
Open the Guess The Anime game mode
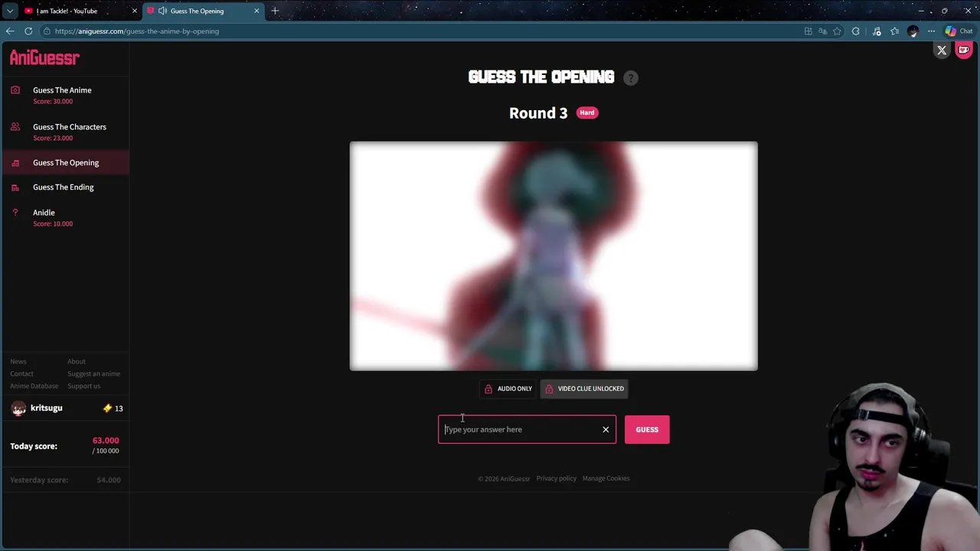tap(62, 90)
